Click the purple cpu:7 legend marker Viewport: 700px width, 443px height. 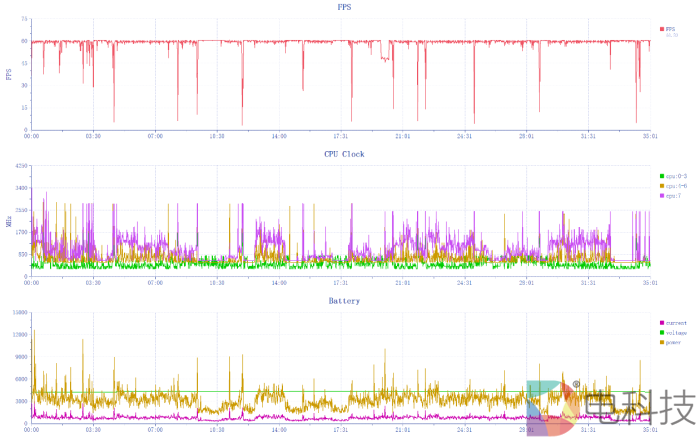coord(662,196)
